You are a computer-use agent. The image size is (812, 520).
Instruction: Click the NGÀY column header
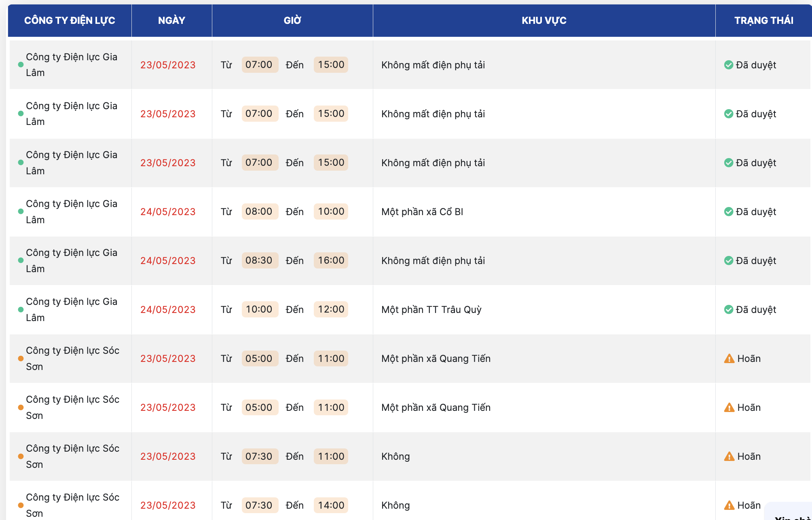pyautogui.click(x=171, y=20)
